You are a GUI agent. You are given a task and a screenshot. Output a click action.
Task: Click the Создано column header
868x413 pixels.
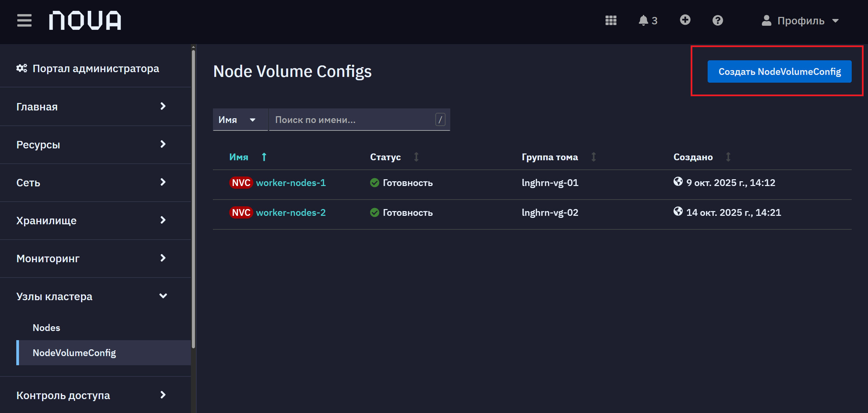coord(693,157)
